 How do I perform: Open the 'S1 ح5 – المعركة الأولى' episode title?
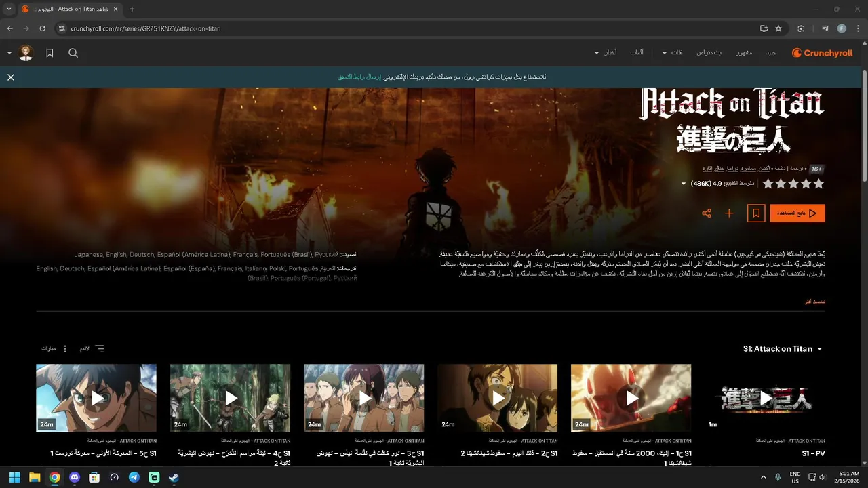[x=103, y=453]
